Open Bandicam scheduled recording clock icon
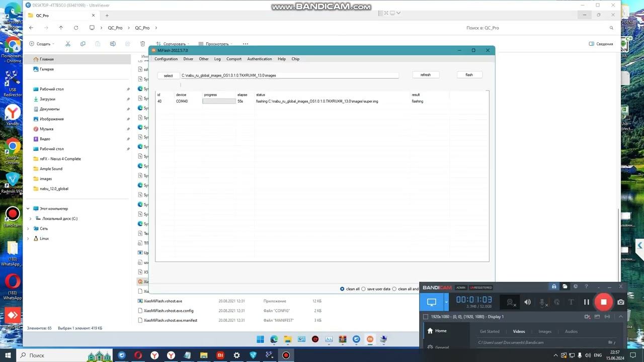The width and height of the screenshot is (644, 362). [x=576, y=287]
